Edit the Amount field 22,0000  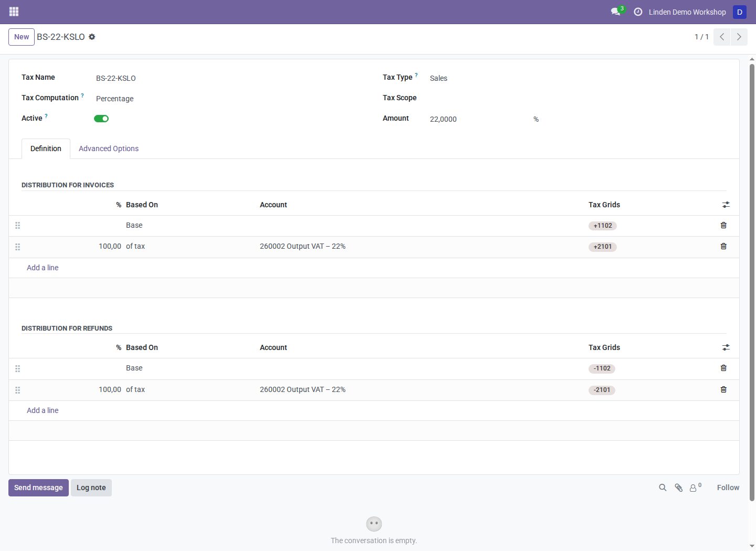(x=479, y=119)
